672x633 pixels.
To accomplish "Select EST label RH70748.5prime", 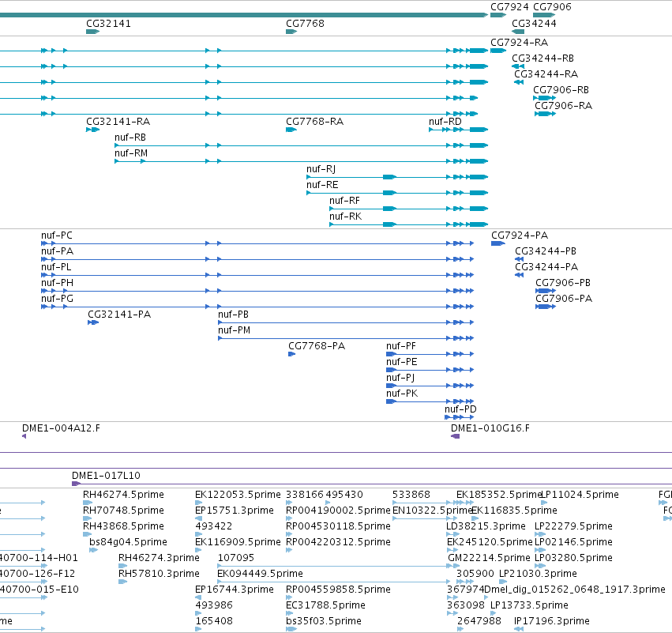I will click(123, 511).
